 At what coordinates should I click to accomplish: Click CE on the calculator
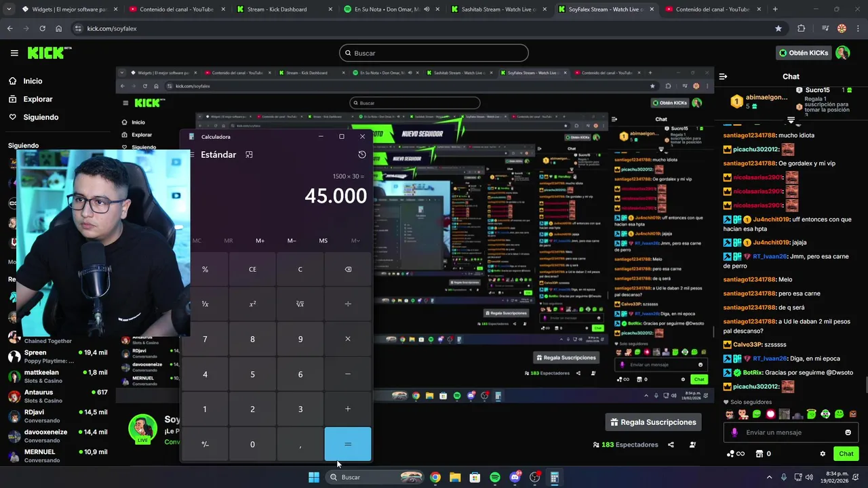point(252,269)
